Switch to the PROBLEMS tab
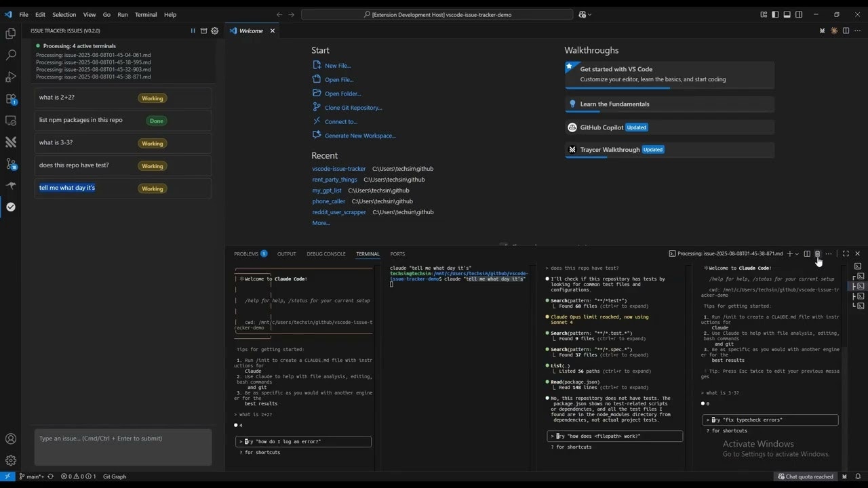 245,253
